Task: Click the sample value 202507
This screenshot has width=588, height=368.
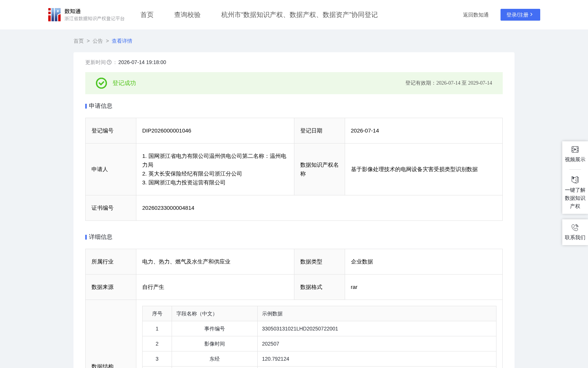Action: 270,344
